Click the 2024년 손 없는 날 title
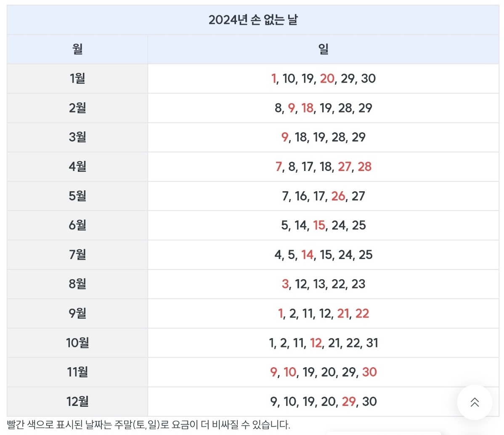The image size is (504, 435). click(x=252, y=19)
